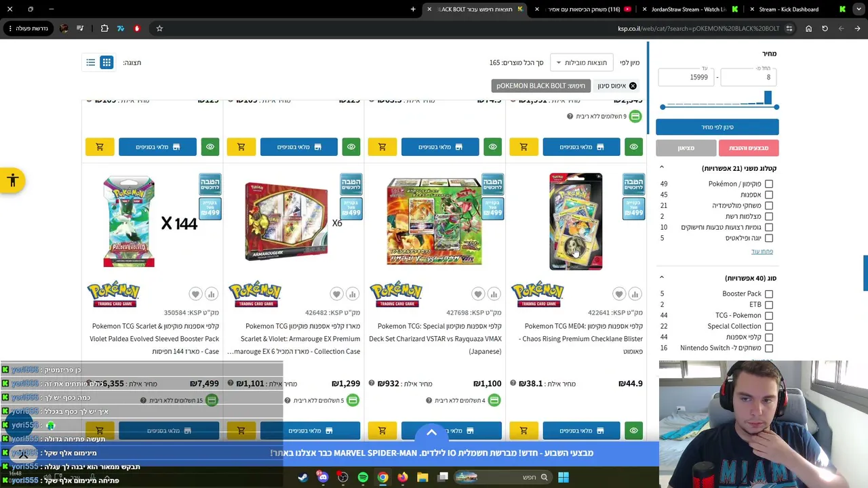Check the Special Collection type filter
This screenshot has width=868, height=488.
769,327
